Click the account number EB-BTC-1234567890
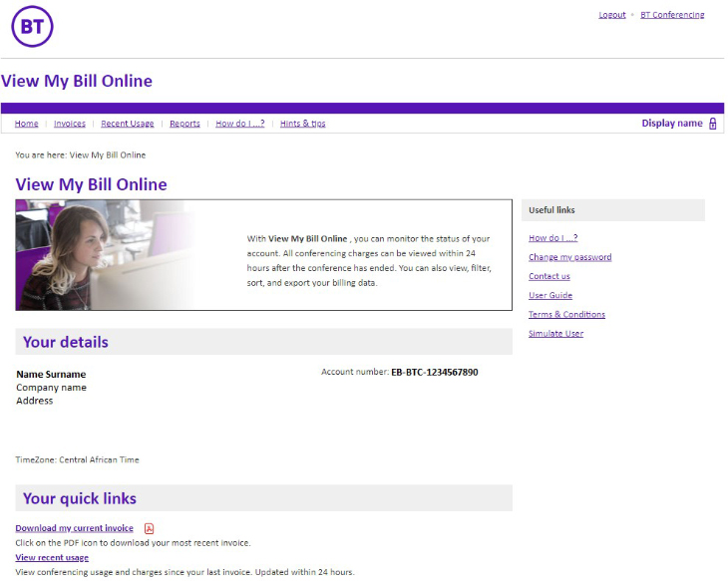 click(x=435, y=372)
